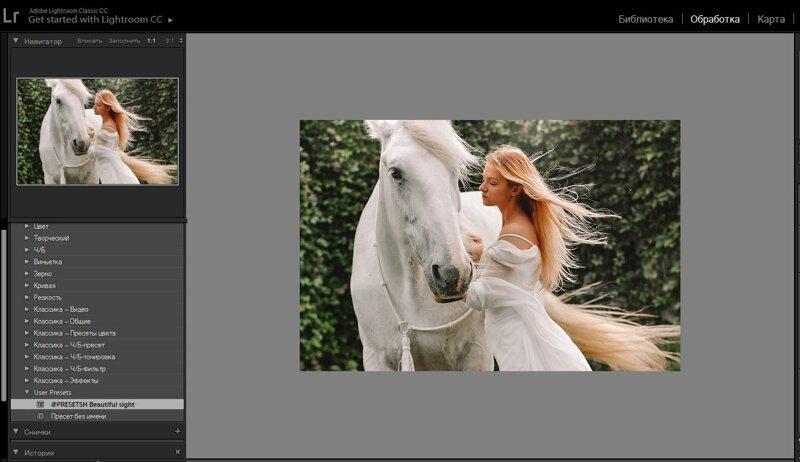Image resolution: width=800 pixels, height=462 pixels.
Task: Click the main horse and woman photo
Action: 490,245
